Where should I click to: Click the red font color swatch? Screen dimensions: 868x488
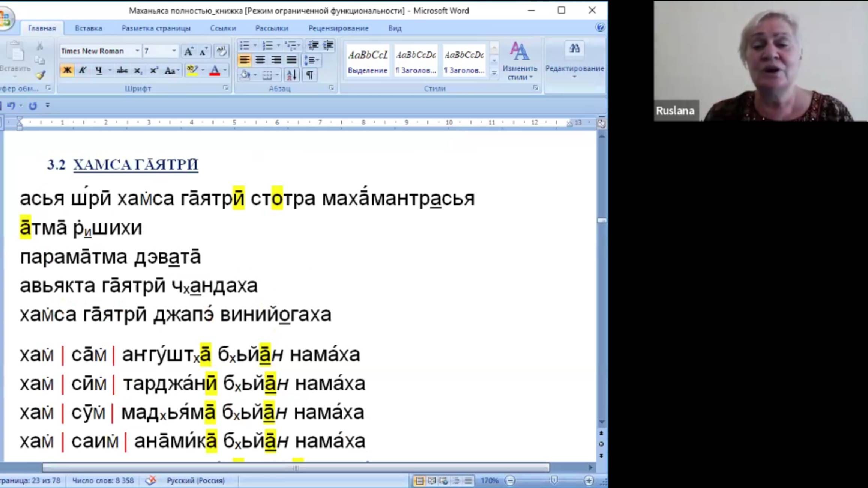215,71
